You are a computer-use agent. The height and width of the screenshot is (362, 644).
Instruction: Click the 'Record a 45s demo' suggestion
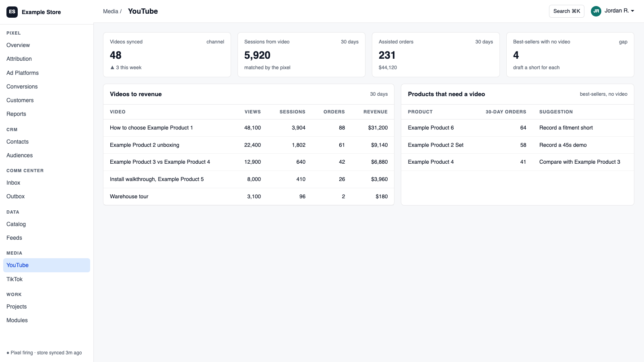point(563,145)
